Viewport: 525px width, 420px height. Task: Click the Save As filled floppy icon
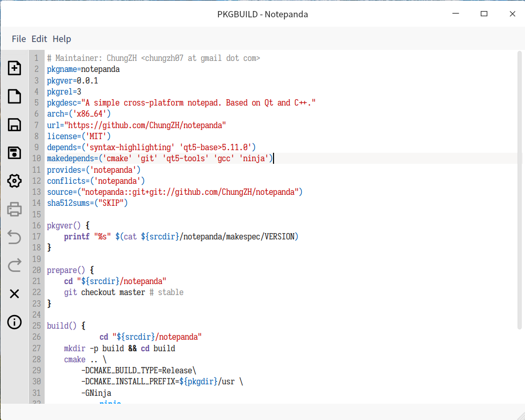pyautogui.click(x=14, y=153)
